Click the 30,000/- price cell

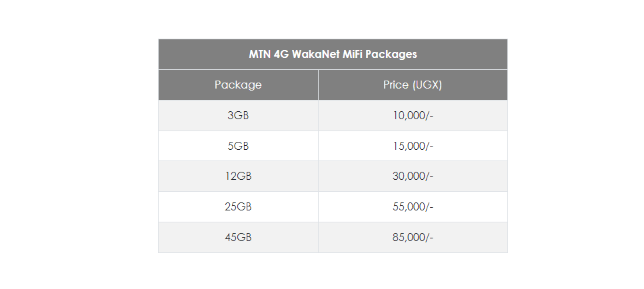click(x=413, y=176)
